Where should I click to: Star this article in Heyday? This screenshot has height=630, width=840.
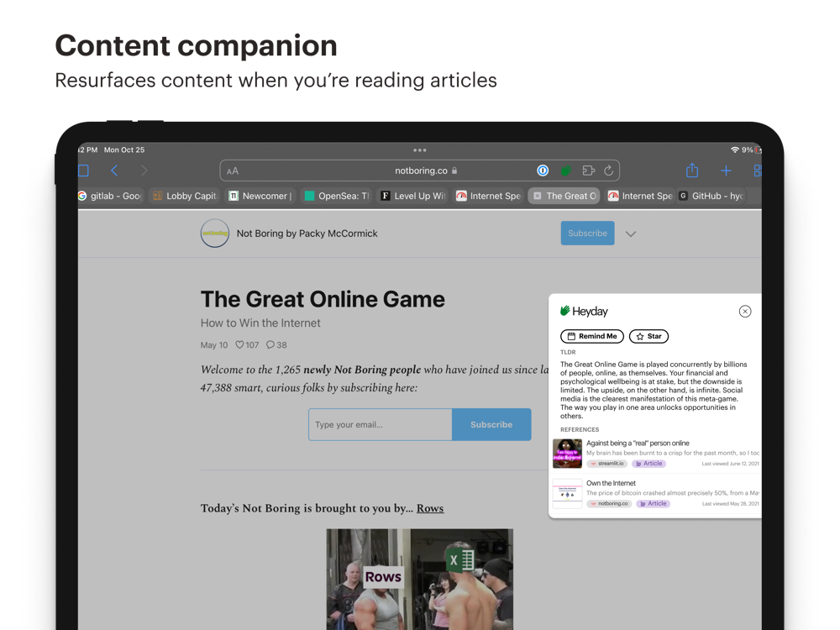(648, 336)
